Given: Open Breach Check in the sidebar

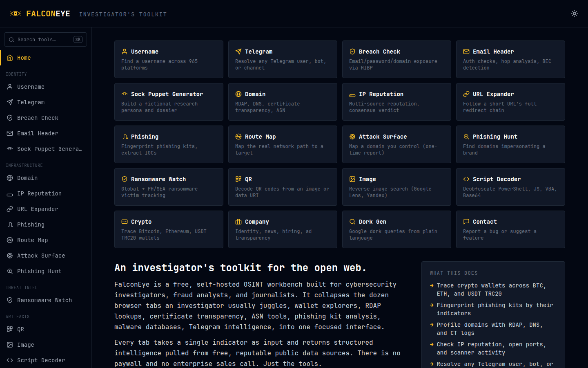Looking at the screenshot, I should point(46,118).
